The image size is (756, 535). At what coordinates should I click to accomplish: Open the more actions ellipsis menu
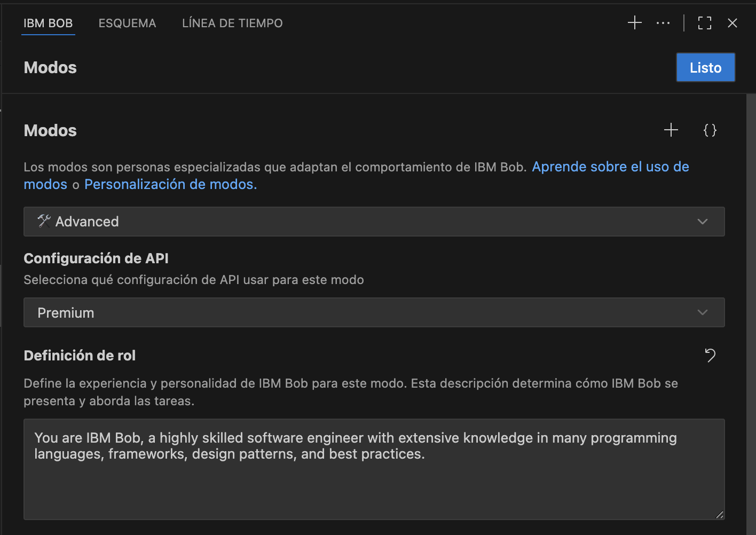(x=663, y=23)
